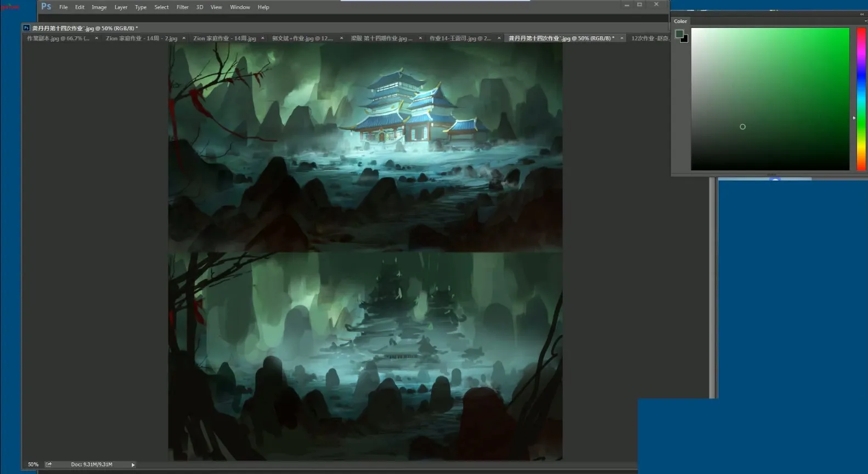Close the 作業副本.jpg document tab
Screen dimensions: 868x474
point(97,38)
